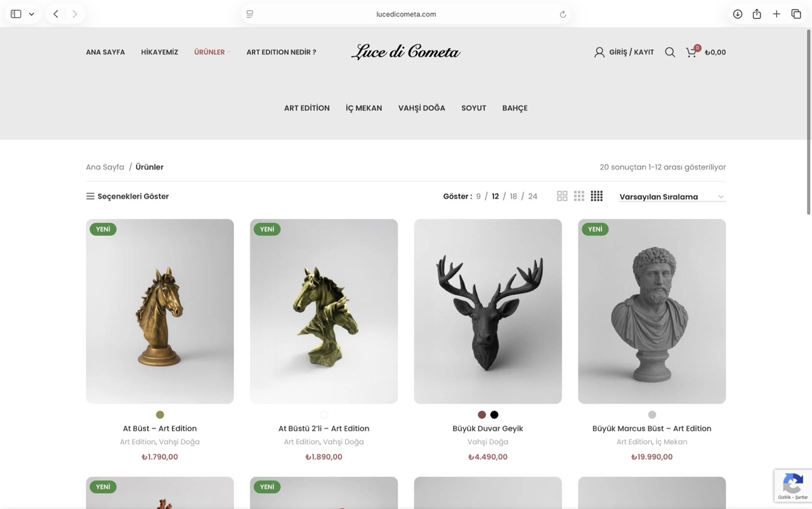The width and height of the screenshot is (812, 509).
Task: Set products per page to 24
Action: point(533,197)
